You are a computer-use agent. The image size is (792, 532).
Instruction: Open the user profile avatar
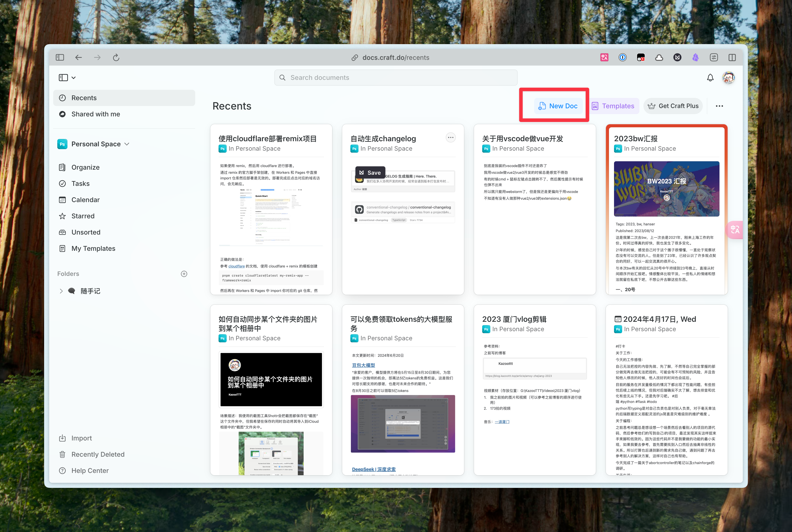point(729,78)
